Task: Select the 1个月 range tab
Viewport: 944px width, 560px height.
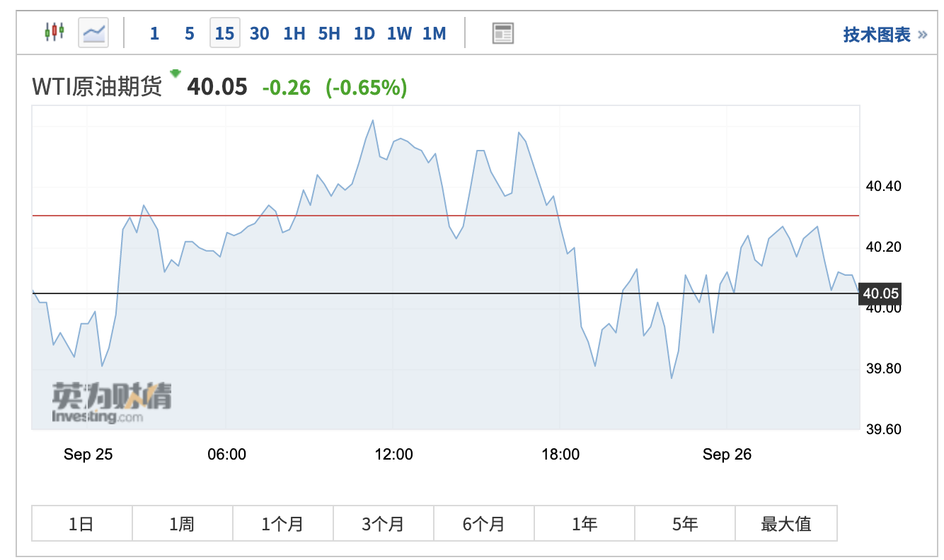Action: (282, 524)
